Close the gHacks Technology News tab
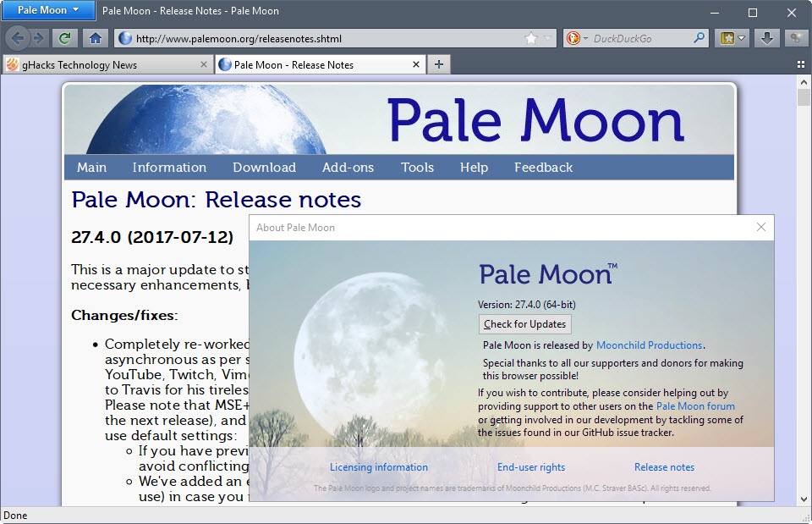Image resolution: width=812 pixels, height=524 pixels. (x=204, y=64)
